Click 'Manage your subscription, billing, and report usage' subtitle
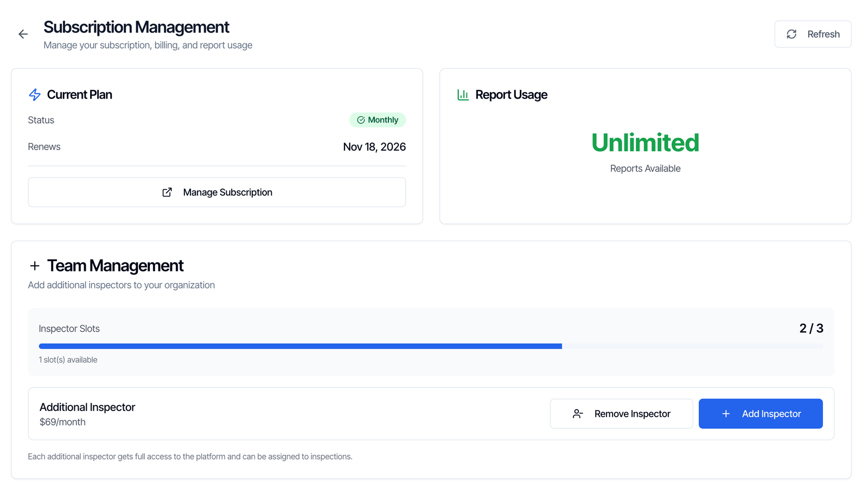 tap(148, 45)
